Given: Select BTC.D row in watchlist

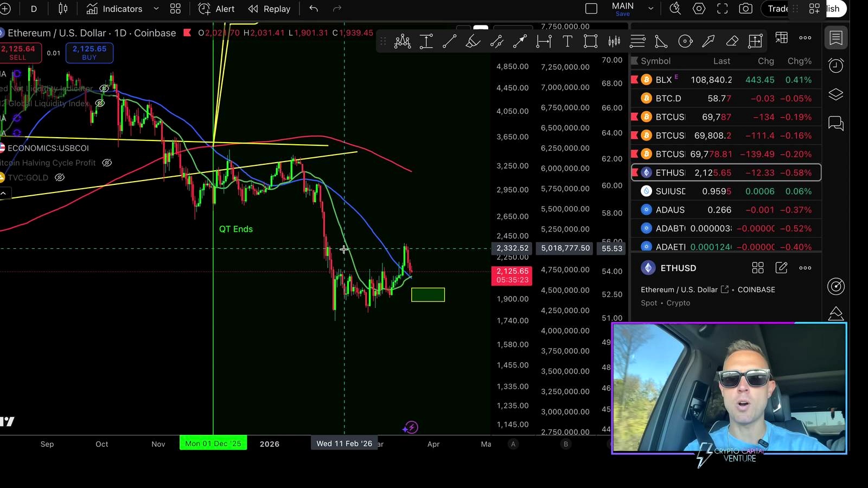Looking at the screenshot, I should click(x=726, y=98).
